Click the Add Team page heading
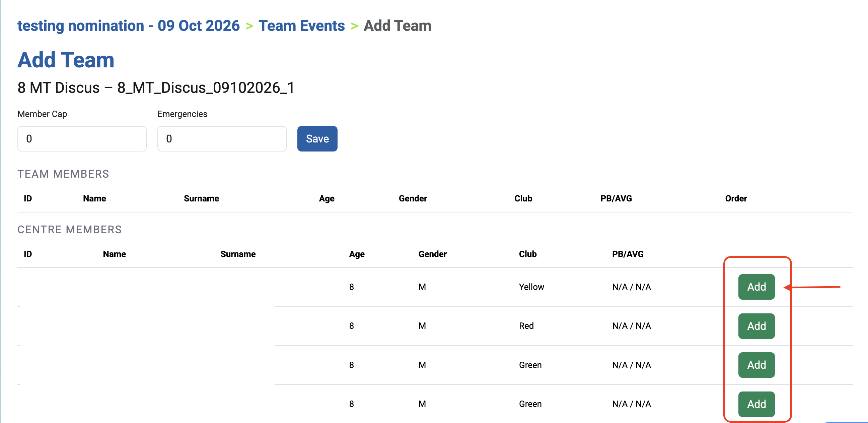Screen dimensions: 868x423 click(66, 60)
